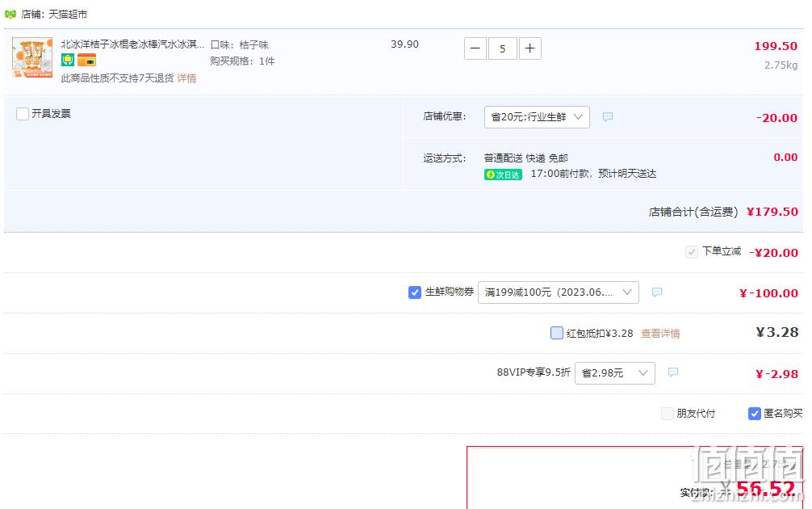
Task: Enable the 开具发票 invoice checkbox
Action: click(x=23, y=113)
